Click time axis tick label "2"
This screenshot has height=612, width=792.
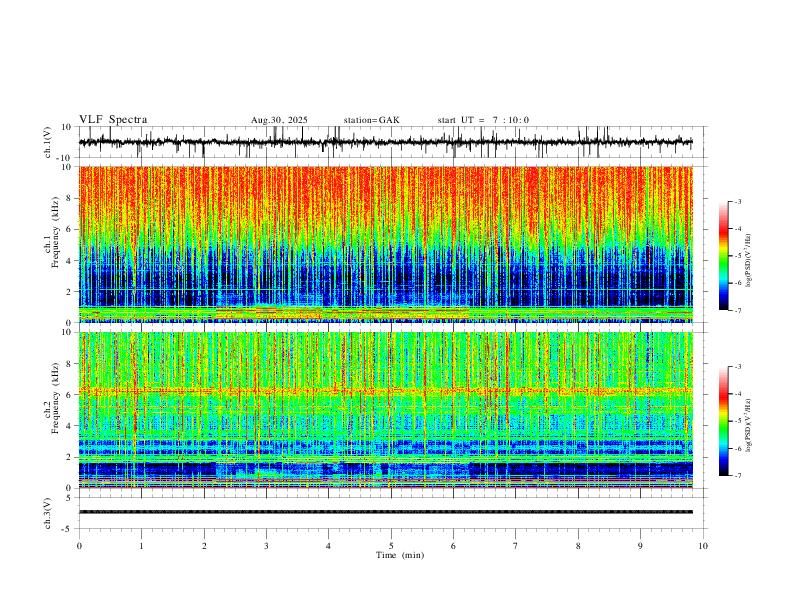tap(204, 546)
